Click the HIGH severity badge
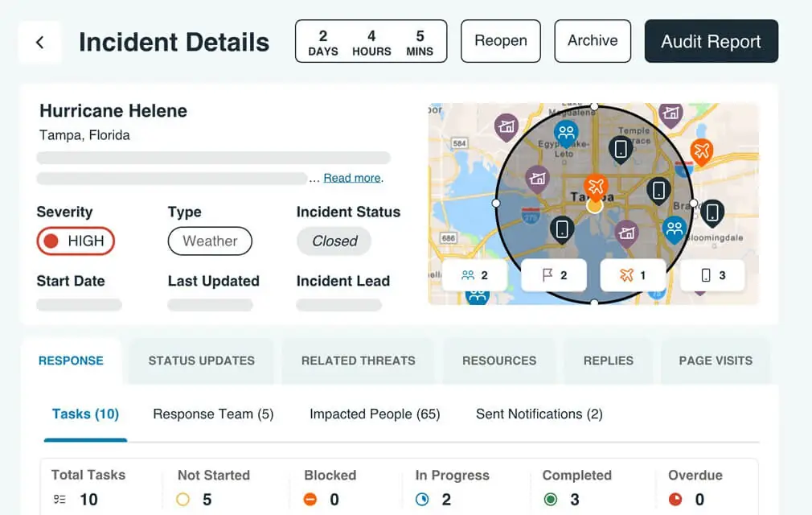Image resolution: width=812 pixels, height=515 pixels. click(x=76, y=241)
